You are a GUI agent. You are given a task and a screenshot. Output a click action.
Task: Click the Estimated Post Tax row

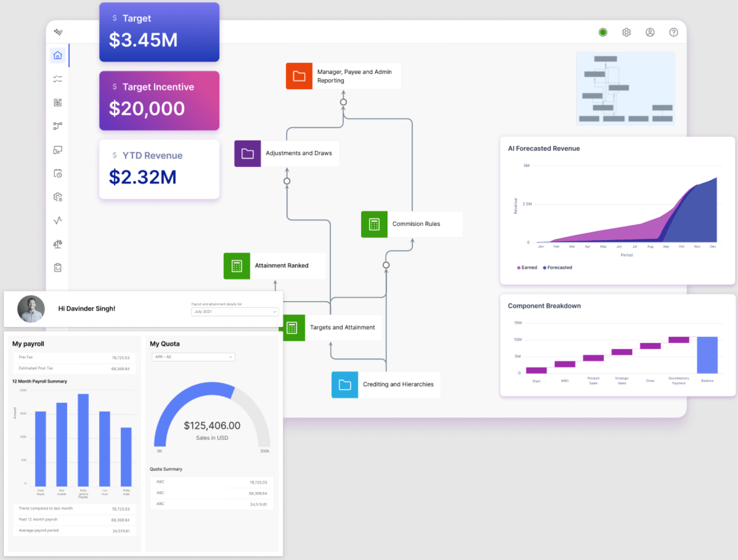click(x=74, y=369)
